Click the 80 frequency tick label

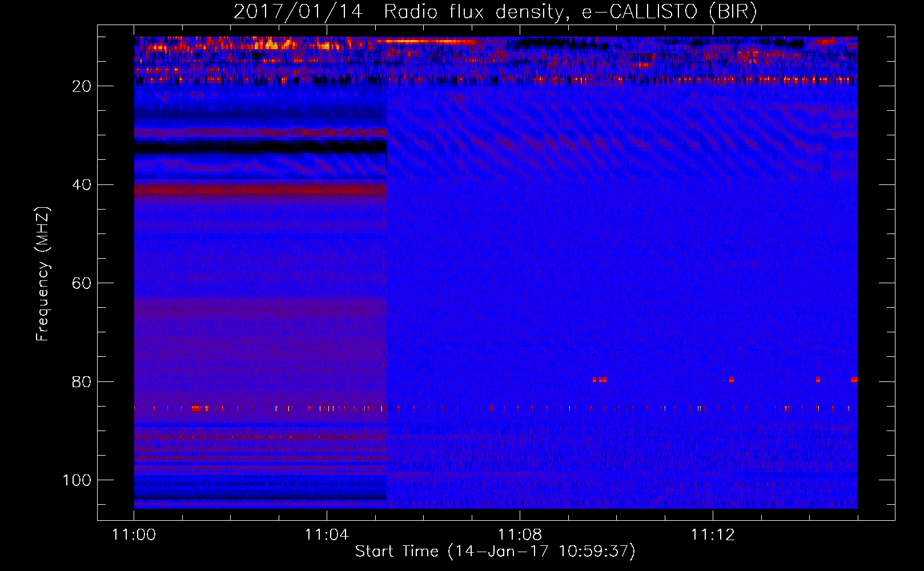tap(82, 381)
